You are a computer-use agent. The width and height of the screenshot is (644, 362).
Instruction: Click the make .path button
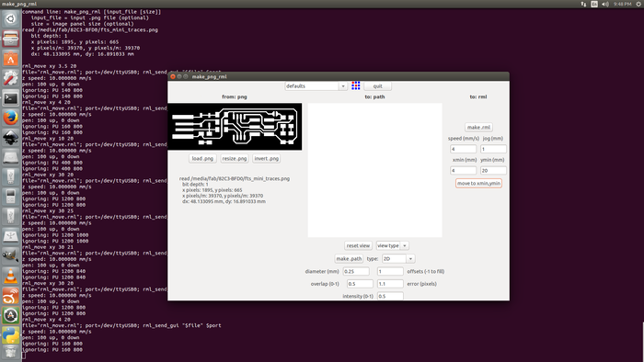tap(349, 259)
